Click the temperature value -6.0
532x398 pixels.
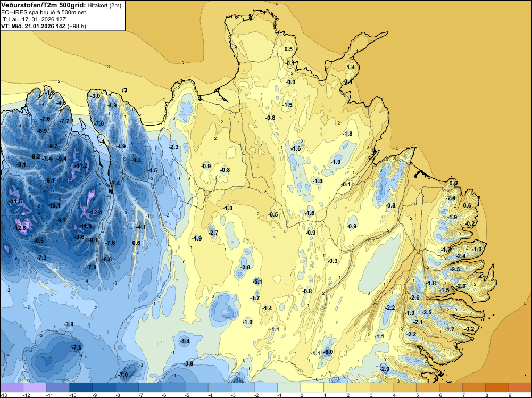(x=328, y=352)
